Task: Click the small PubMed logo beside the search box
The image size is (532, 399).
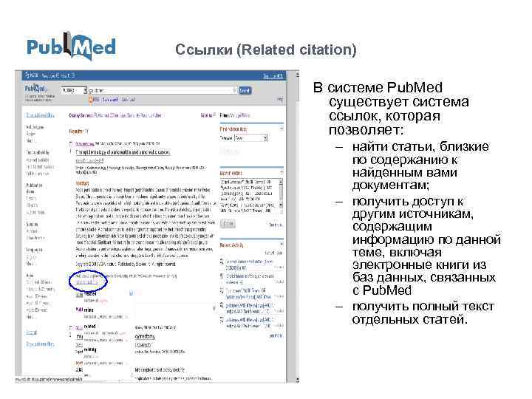Action: pyautogui.click(x=35, y=89)
